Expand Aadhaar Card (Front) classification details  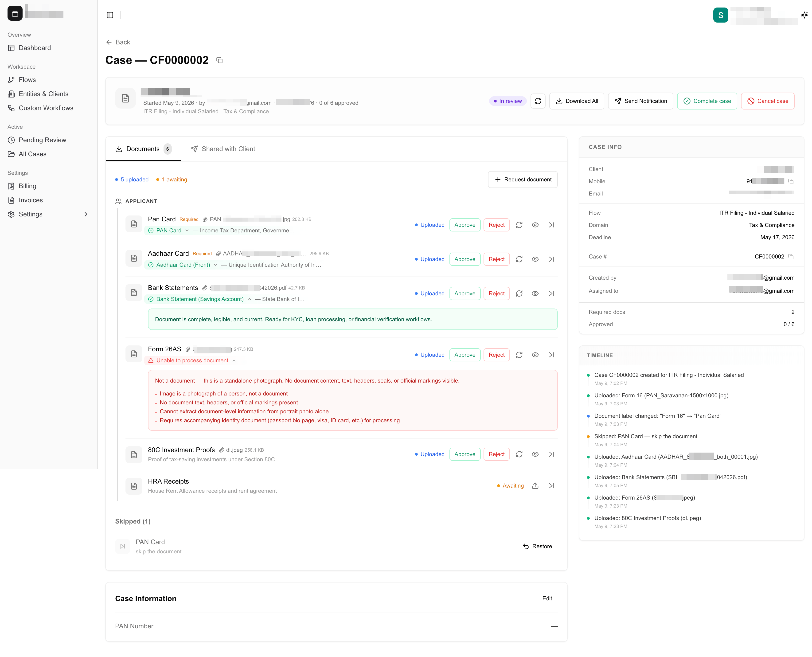[x=216, y=265]
